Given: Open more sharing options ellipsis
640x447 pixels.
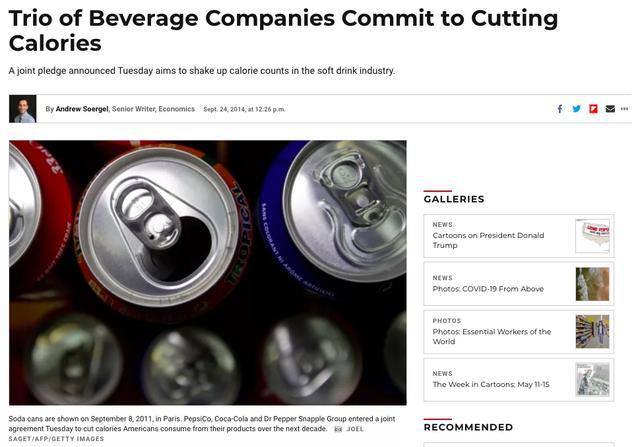Looking at the screenshot, I should 624,109.
